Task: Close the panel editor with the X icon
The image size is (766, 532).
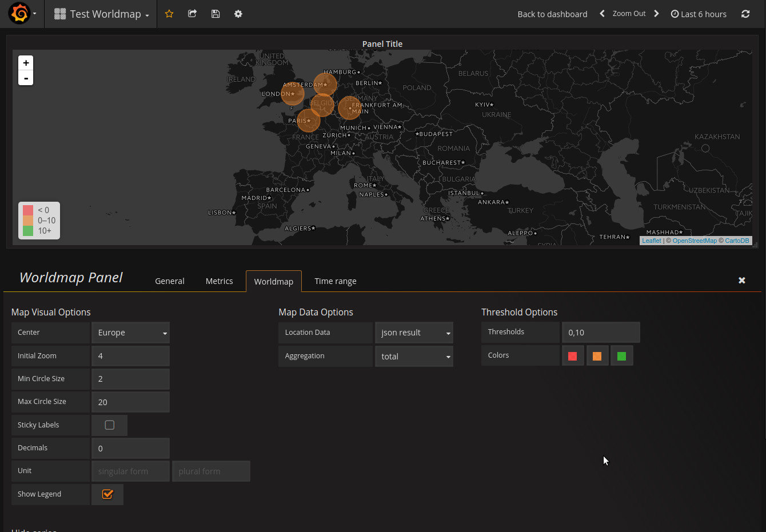Action: (x=742, y=280)
